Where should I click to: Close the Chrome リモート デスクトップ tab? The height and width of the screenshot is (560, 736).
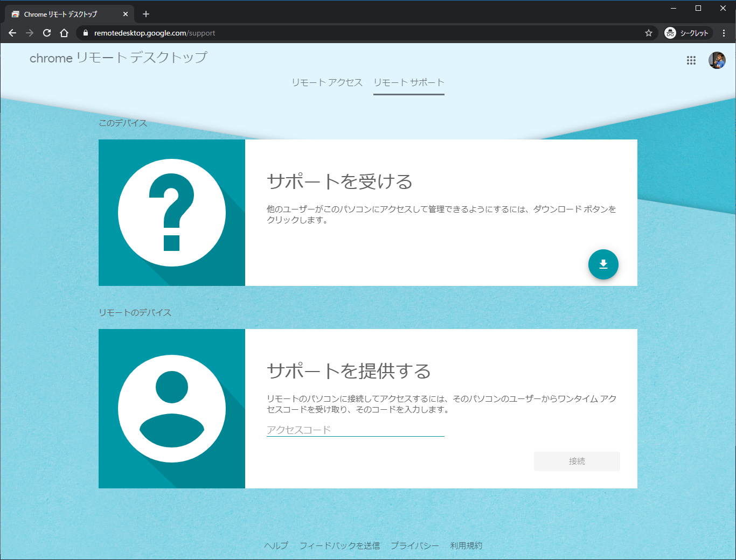(125, 14)
